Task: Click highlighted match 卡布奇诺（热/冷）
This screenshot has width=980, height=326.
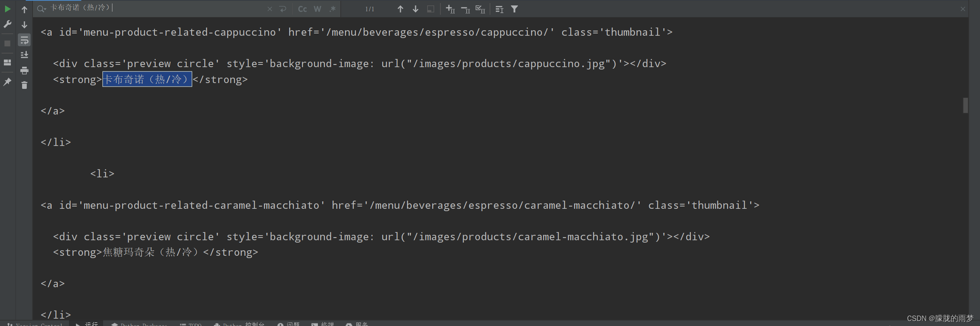Action: click(147, 79)
